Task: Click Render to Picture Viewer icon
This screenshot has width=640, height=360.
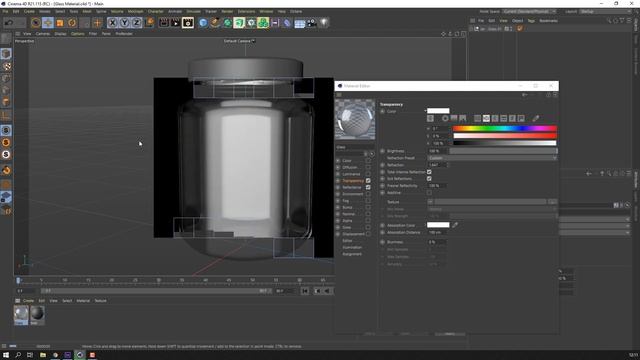Action: click(176, 23)
